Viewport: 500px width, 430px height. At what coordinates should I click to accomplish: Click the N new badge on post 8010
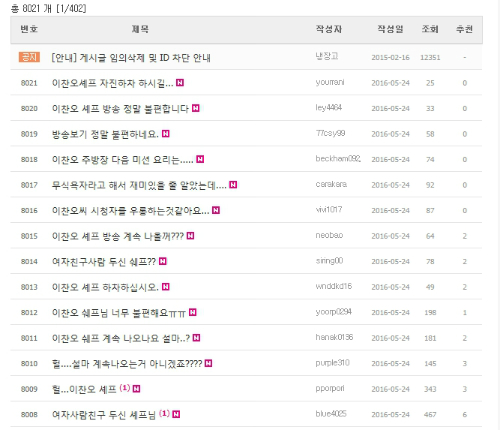[208, 363]
